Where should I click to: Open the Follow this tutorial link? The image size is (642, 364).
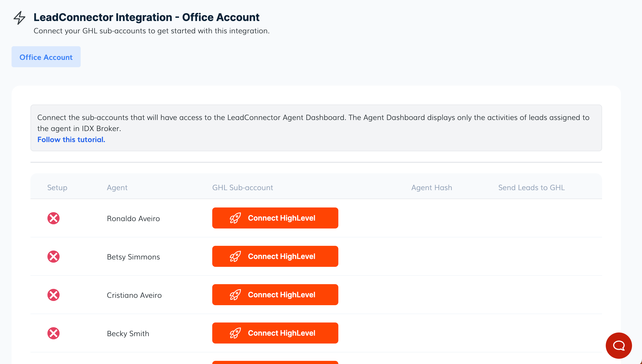coord(71,139)
